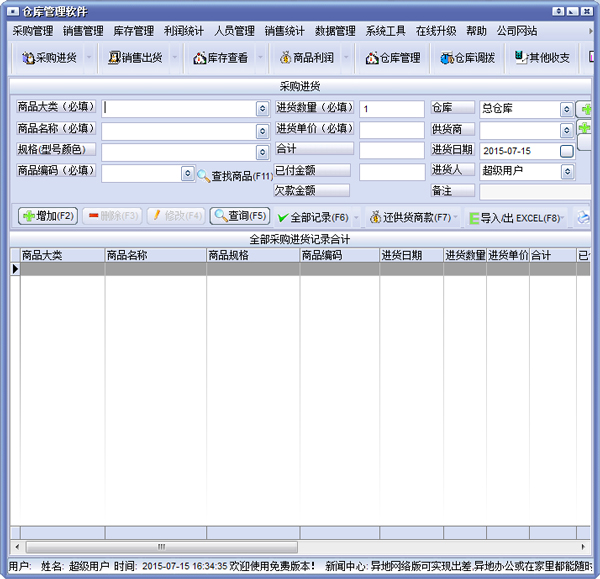The image size is (600, 579).
Task: Click the 商品编码 column header
Action: [x=340, y=255]
